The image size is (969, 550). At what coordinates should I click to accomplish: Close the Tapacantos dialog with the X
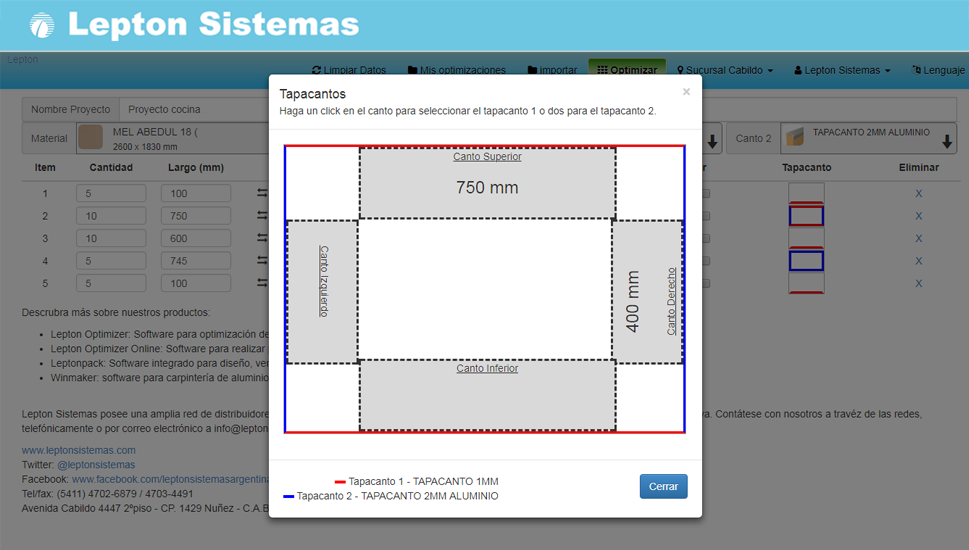click(686, 92)
